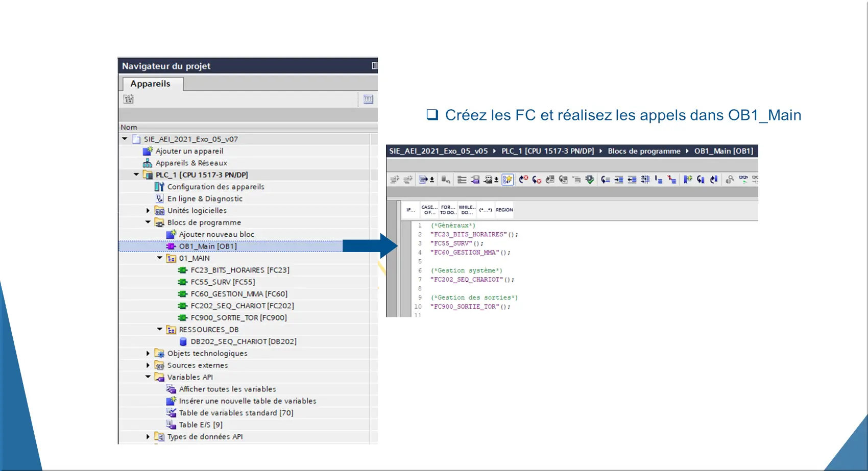This screenshot has height=471, width=868.
Task: Click Insérer une nouvelle table de variables
Action: 248,401
